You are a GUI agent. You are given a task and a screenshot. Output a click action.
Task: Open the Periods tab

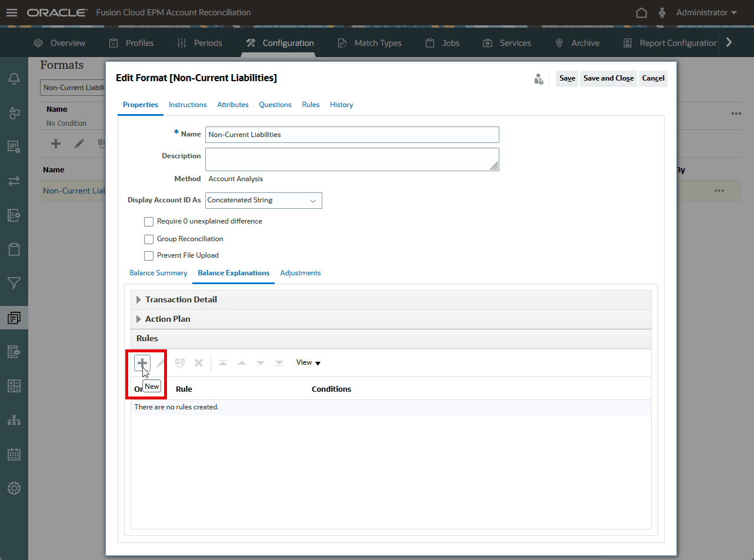199,43
